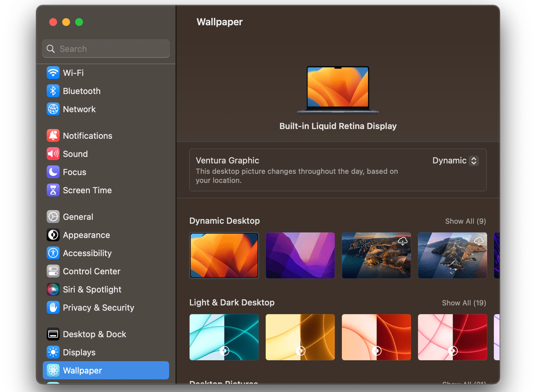Open Wi-Fi settings from the sidebar

tap(73, 73)
